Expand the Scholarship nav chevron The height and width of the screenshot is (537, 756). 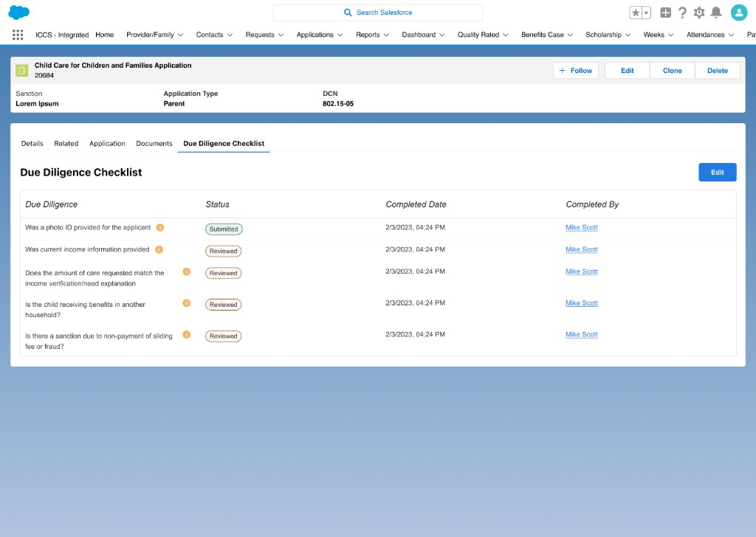coord(628,35)
